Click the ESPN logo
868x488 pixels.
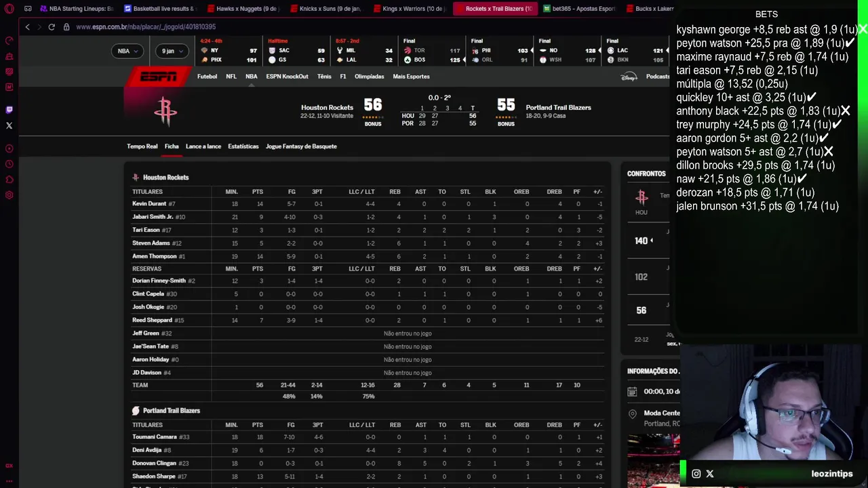[x=159, y=77]
